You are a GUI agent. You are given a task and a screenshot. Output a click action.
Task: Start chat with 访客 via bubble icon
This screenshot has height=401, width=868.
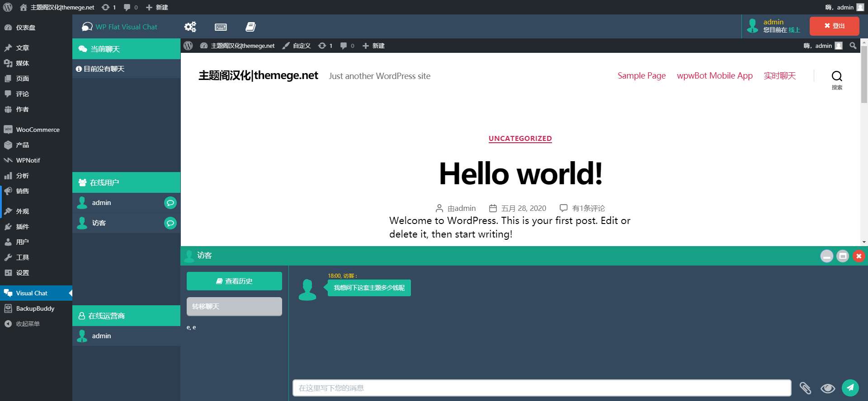170,223
